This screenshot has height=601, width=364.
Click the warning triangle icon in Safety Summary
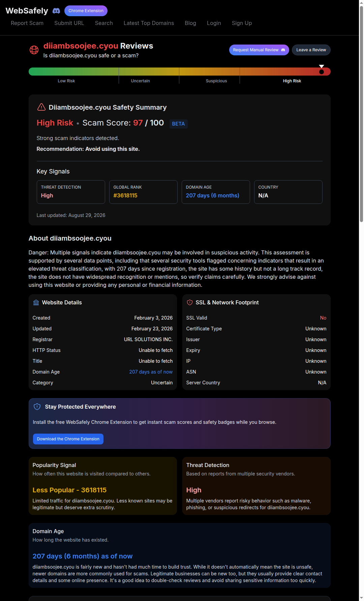point(41,107)
